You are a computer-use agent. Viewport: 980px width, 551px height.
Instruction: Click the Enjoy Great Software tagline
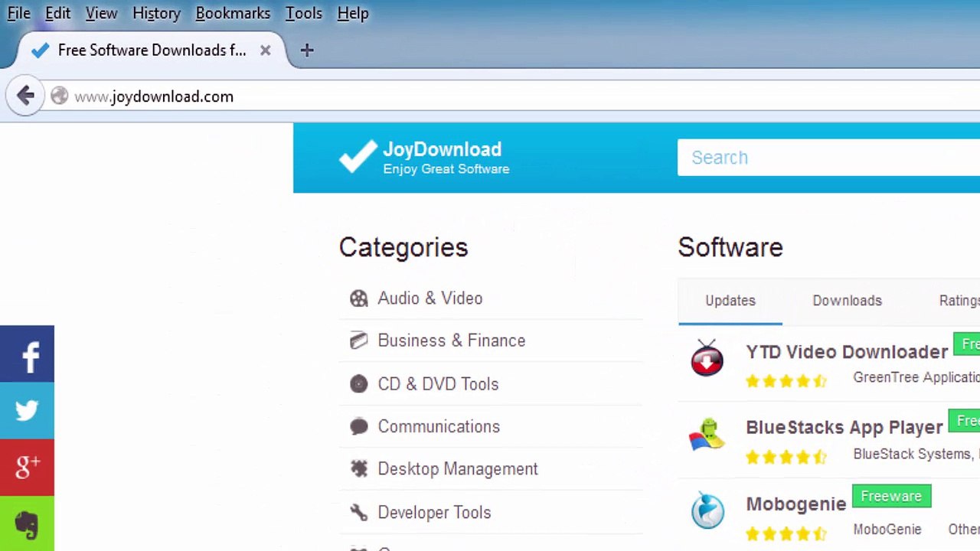[x=446, y=169]
